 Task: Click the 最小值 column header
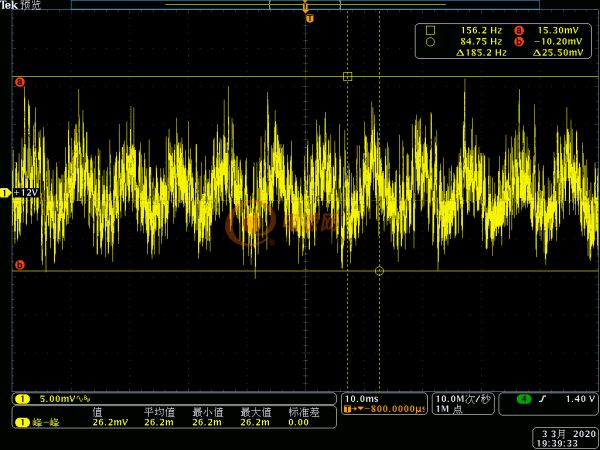pos(207,412)
